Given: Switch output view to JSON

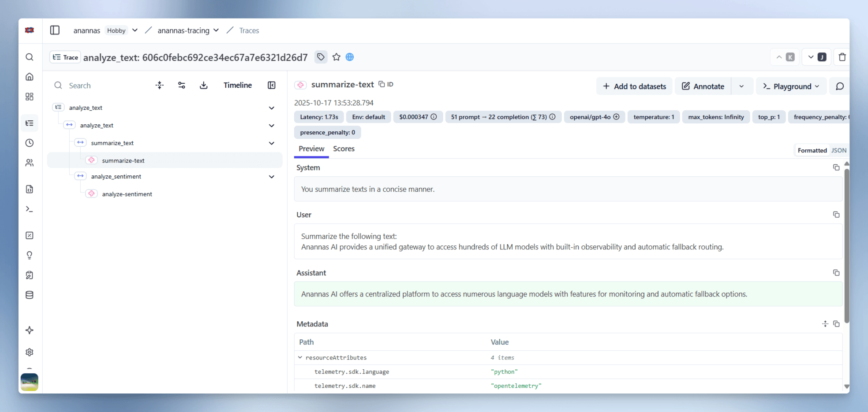Looking at the screenshot, I should [x=838, y=150].
